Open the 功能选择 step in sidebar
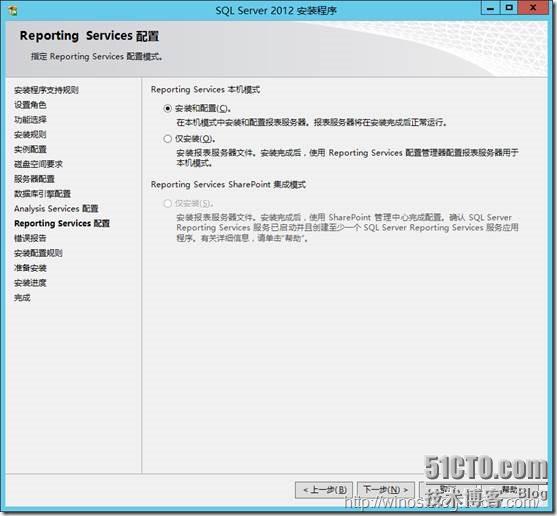Image resolution: width=557 pixels, height=516 pixels. [x=30, y=120]
